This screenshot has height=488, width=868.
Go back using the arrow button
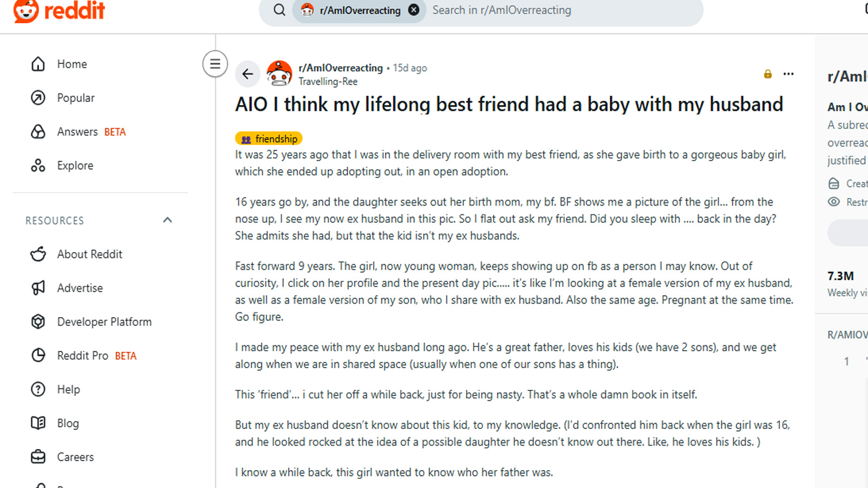tap(248, 74)
